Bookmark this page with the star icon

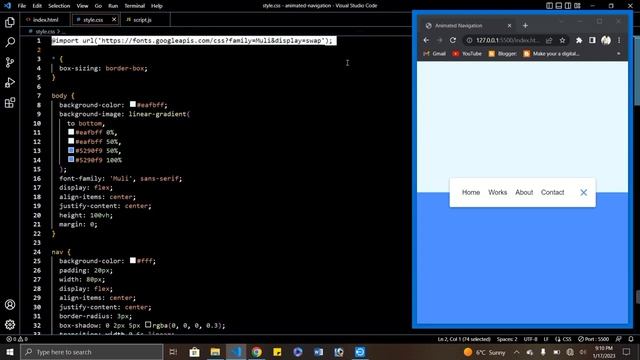pyautogui.click(x=562, y=40)
